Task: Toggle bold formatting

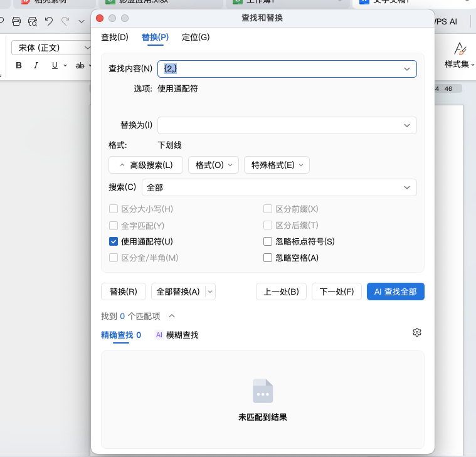Action: (19, 65)
